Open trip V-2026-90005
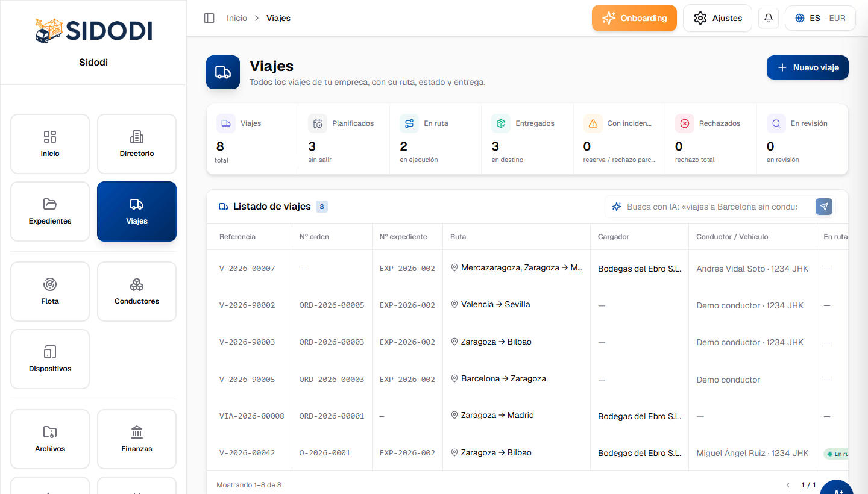This screenshot has width=868, height=494. click(247, 380)
